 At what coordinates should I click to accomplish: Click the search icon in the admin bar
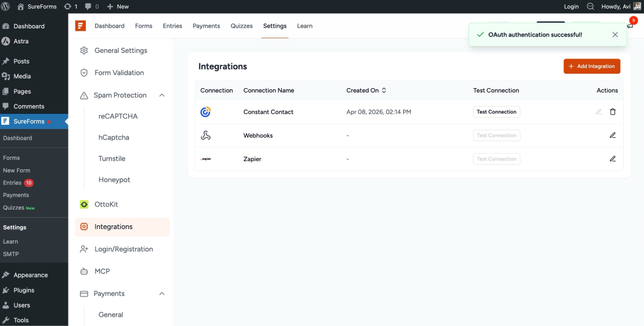tap(590, 6)
